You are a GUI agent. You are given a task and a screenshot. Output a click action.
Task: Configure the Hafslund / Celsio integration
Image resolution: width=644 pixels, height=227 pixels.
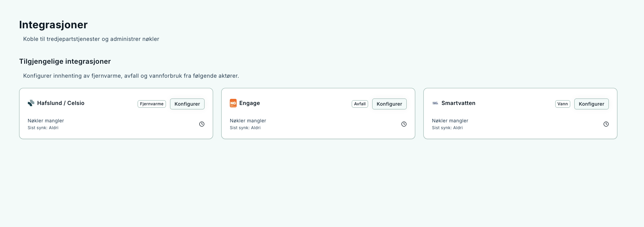(x=187, y=104)
